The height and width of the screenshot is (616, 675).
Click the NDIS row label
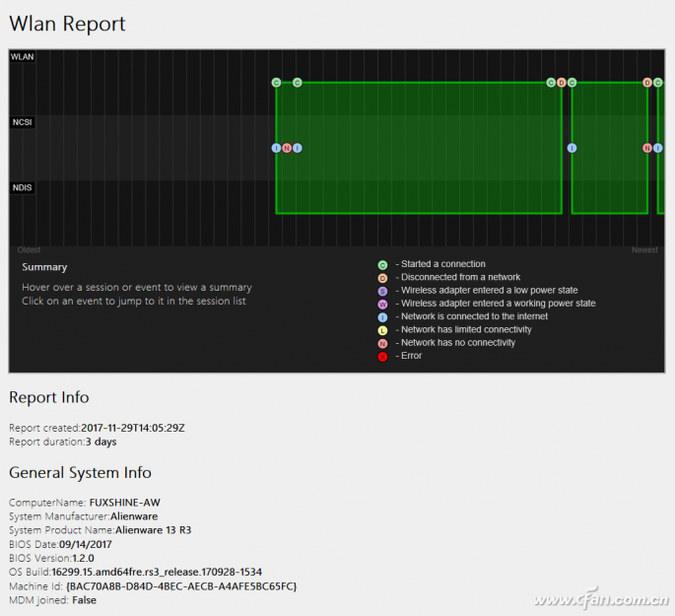(23, 187)
